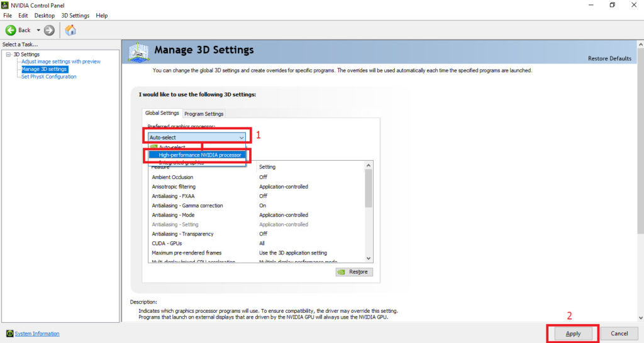
Task: Click the main panel scroll-up arrow
Action: click(x=641, y=45)
